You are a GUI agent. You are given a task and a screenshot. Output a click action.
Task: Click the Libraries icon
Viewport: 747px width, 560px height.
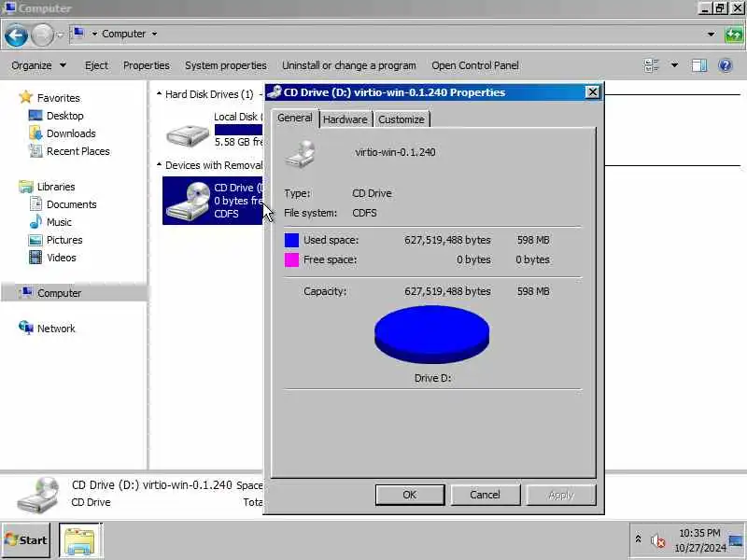[x=26, y=186]
